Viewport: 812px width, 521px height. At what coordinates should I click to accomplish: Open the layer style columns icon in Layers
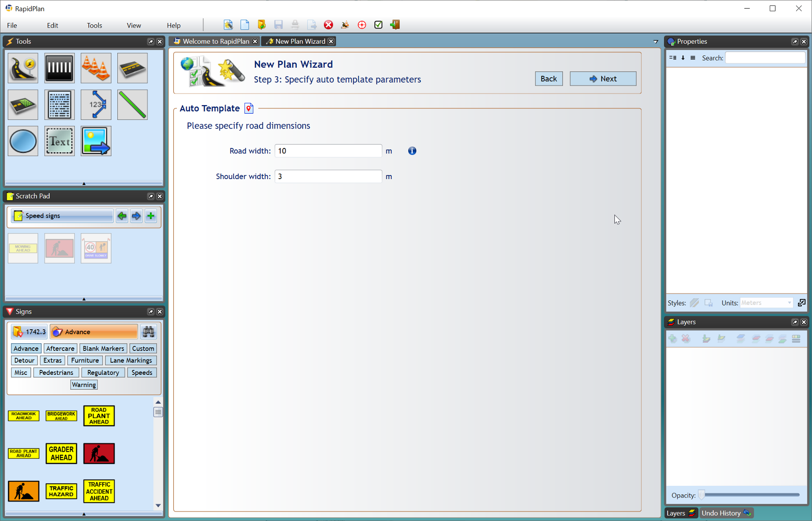796,338
